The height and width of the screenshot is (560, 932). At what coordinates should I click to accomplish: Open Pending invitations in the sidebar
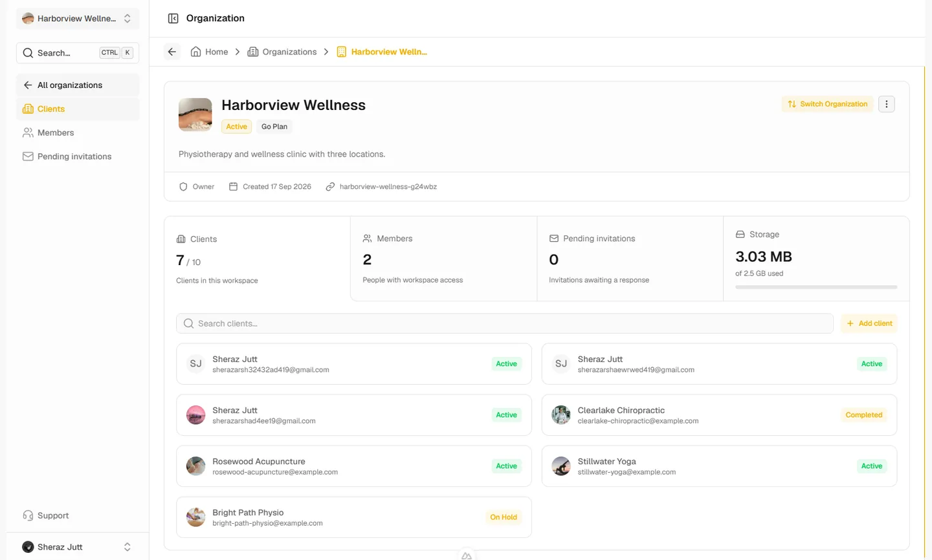point(78,156)
